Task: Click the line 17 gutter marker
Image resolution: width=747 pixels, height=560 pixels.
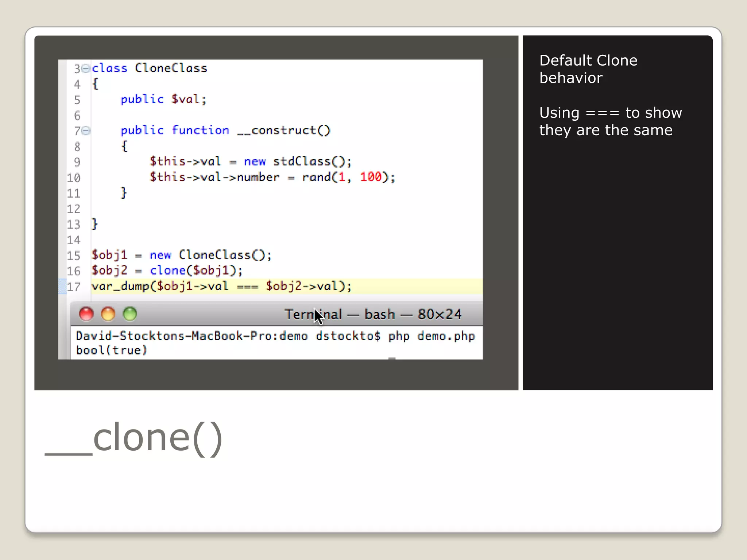Action: (62, 286)
